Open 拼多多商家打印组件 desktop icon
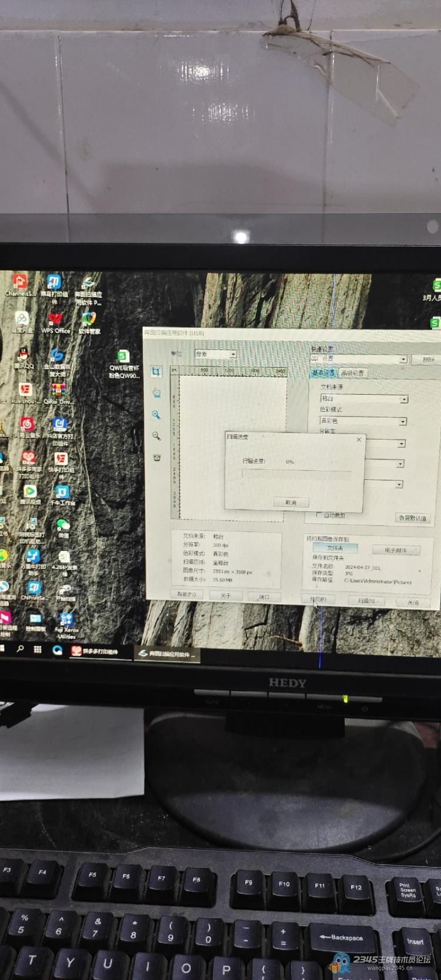The width and height of the screenshot is (441, 980). pos(28,465)
